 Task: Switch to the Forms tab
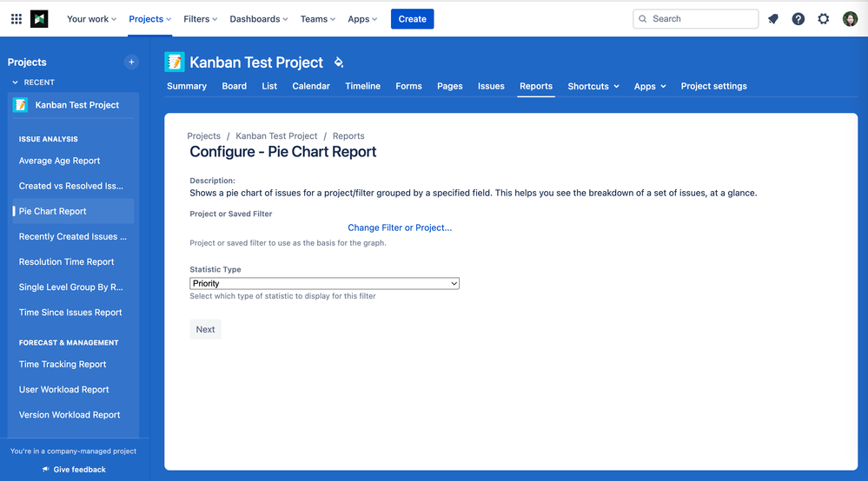[x=408, y=86]
